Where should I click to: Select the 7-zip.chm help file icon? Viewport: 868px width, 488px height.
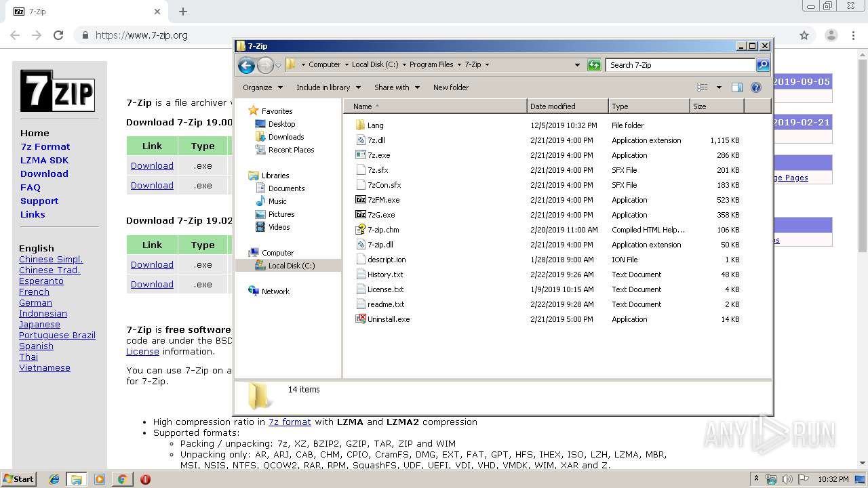pos(360,230)
